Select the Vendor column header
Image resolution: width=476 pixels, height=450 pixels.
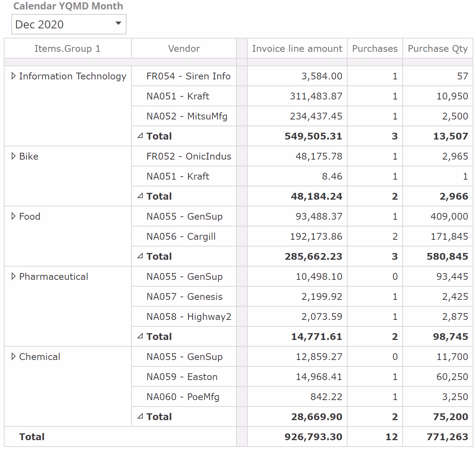tap(184, 49)
